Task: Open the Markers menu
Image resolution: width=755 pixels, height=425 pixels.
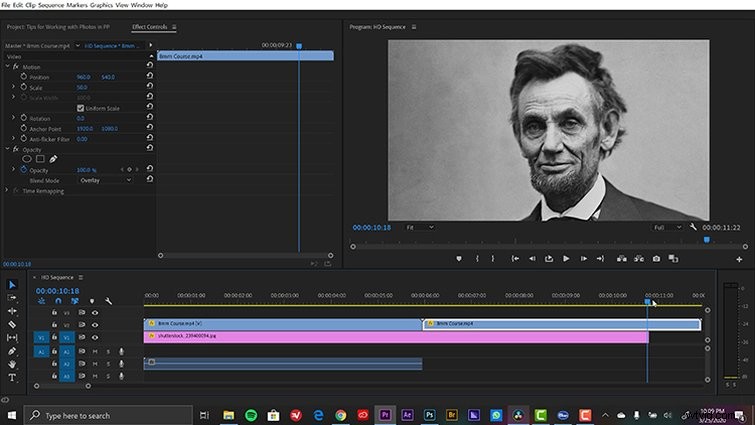Action: (x=77, y=5)
